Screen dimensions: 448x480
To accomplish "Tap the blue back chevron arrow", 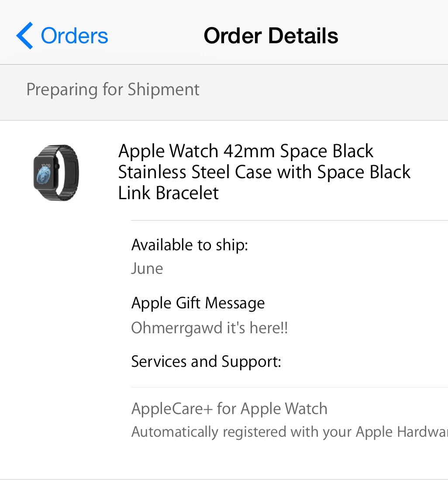I will coord(25,36).
